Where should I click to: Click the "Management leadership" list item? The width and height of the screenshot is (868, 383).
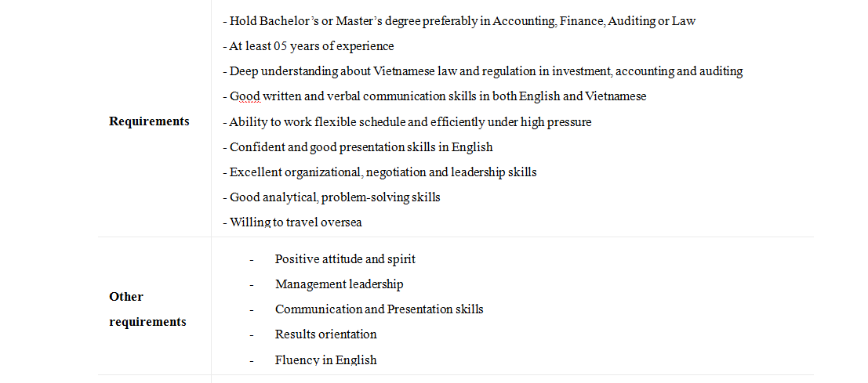(339, 284)
